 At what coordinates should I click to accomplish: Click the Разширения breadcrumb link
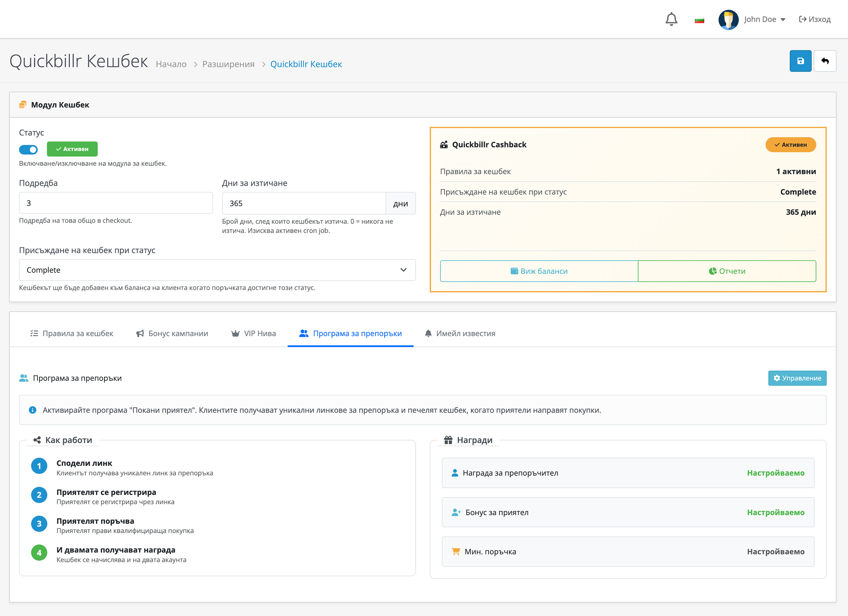[x=228, y=64]
